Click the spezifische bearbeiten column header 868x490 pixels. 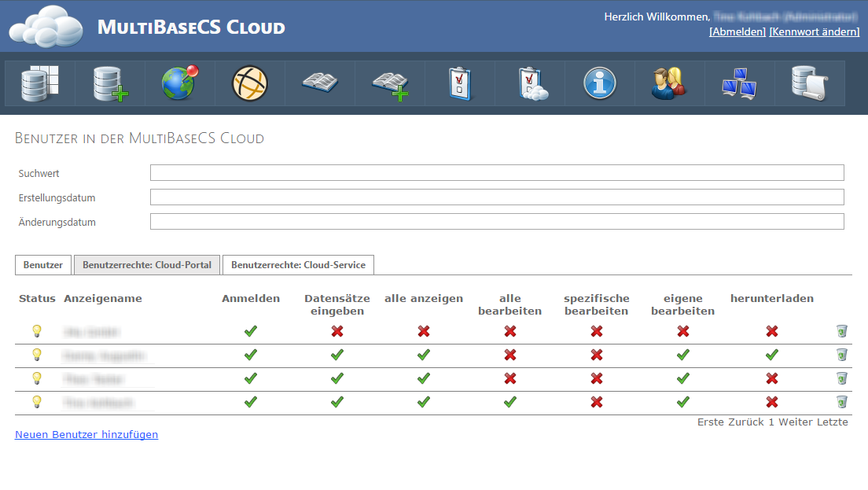point(596,304)
